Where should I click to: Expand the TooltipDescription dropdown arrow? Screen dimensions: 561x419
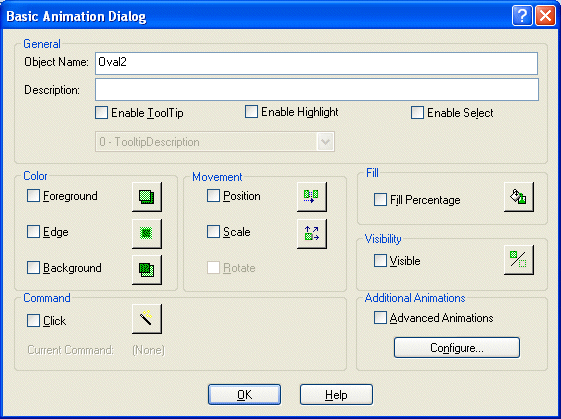point(325,142)
